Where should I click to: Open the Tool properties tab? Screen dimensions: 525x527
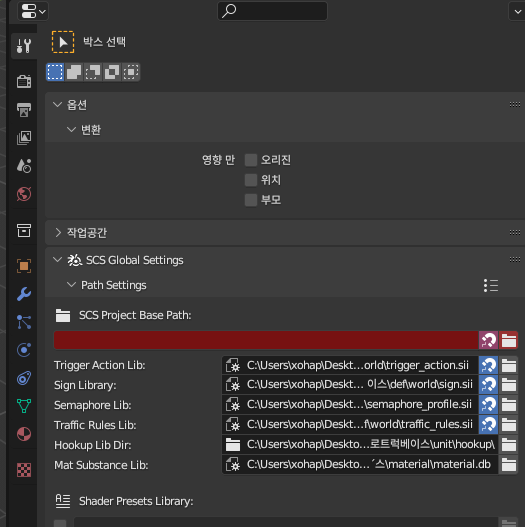pyautogui.click(x=24, y=46)
